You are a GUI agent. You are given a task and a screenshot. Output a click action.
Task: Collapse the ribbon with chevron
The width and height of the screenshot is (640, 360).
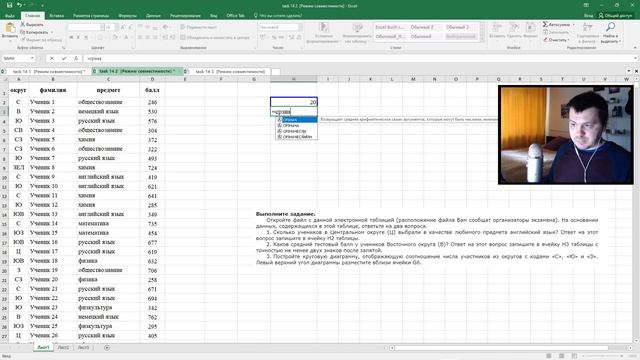[635, 48]
